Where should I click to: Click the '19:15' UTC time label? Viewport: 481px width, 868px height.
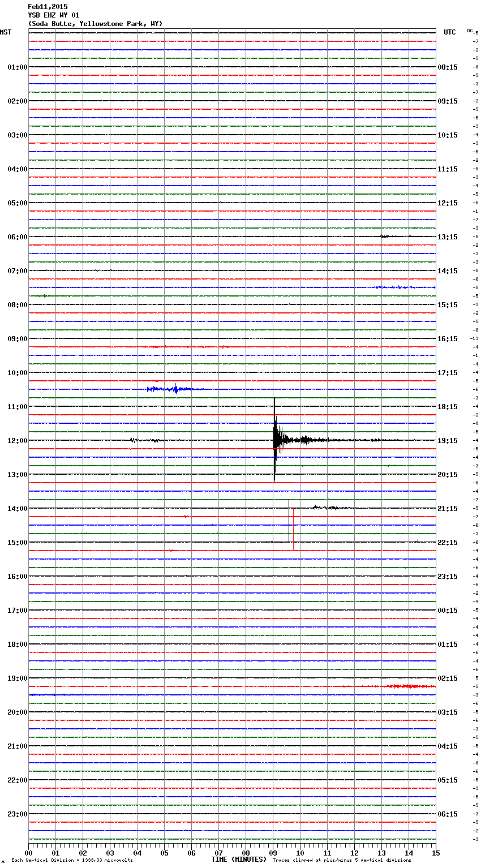pyautogui.click(x=448, y=441)
